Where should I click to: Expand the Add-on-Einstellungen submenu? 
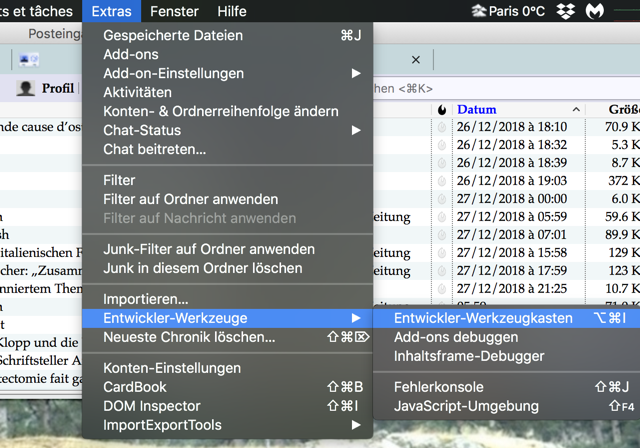[x=227, y=73]
